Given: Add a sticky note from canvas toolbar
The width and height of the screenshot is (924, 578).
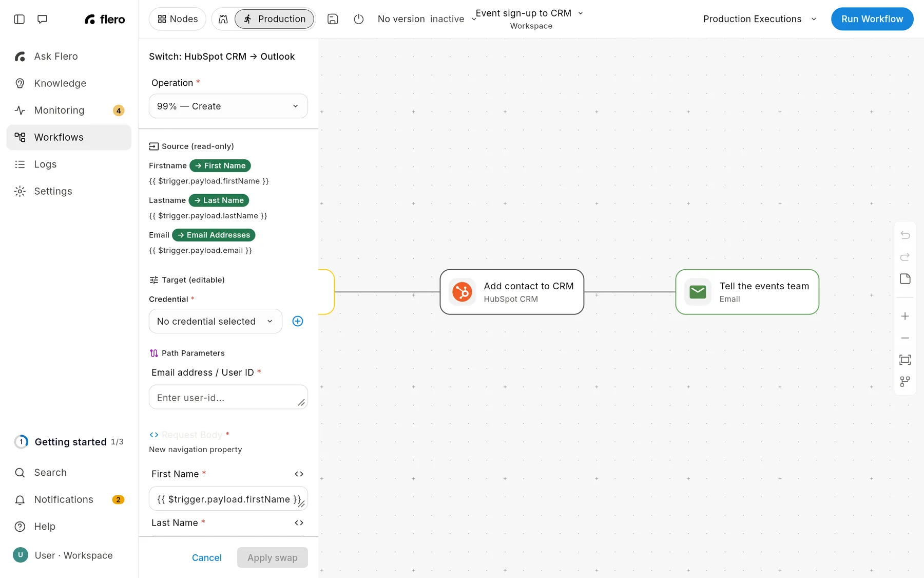Looking at the screenshot, I should tap(905, 279).
